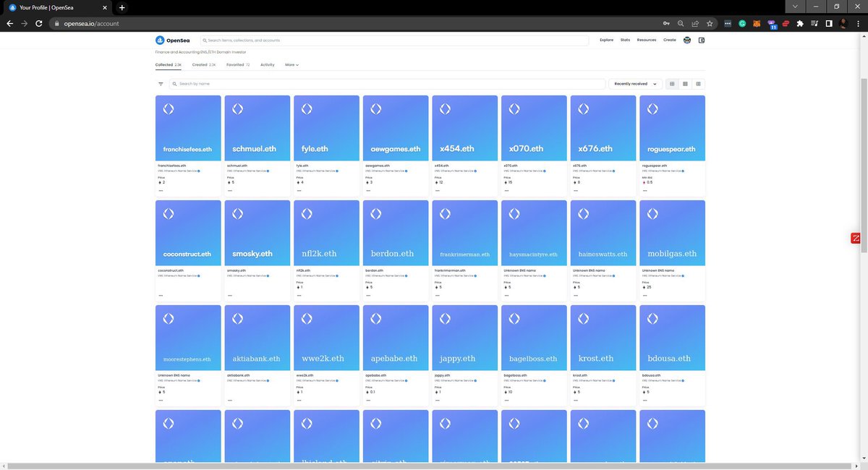Open the Favorited tab
Screen dimensions: 868x470
238,64
